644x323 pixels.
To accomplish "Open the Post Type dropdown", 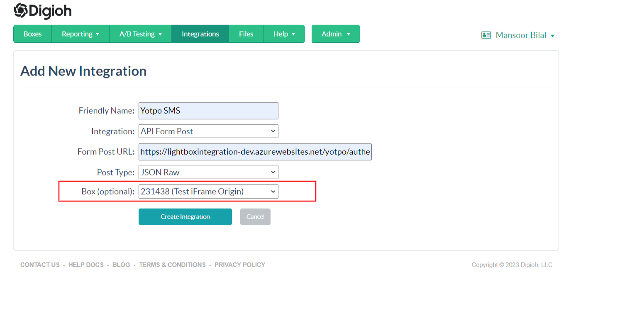I will [x=208, y=172].
